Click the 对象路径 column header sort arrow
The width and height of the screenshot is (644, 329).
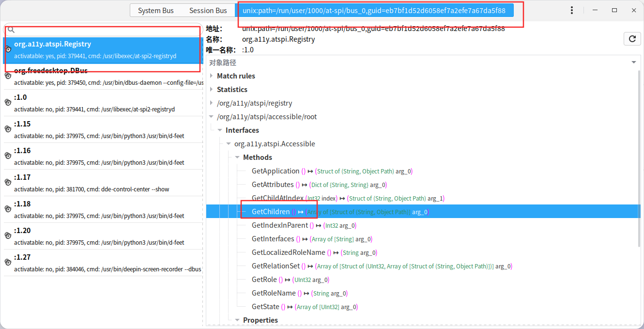pos(634,63)
